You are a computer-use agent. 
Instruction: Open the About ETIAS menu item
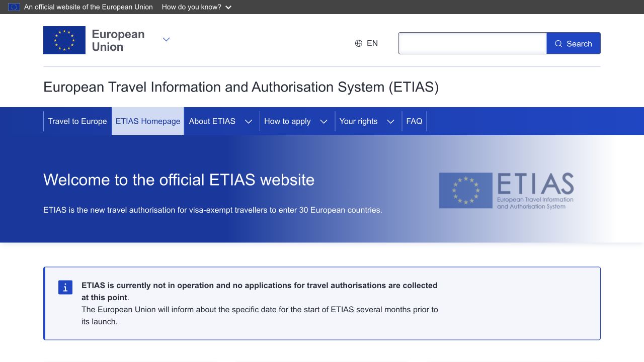click(x=212, y=121)
